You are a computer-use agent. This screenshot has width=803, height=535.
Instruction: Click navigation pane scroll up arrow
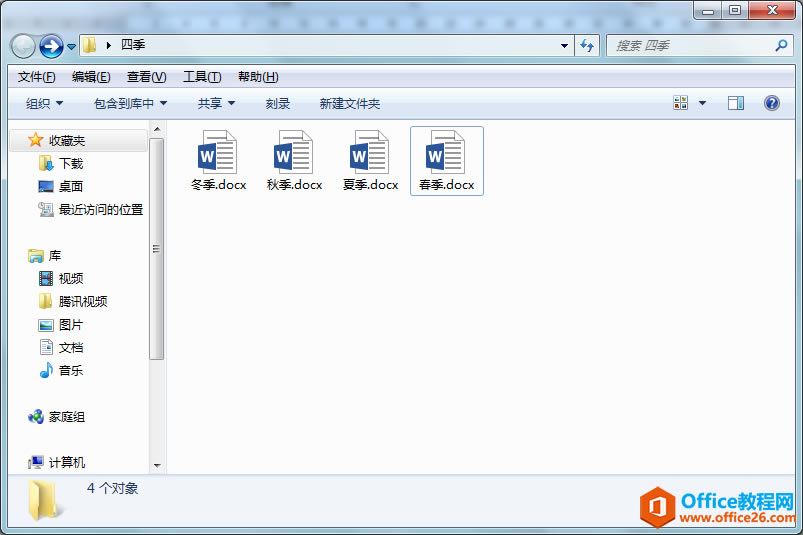coord(157,129)
